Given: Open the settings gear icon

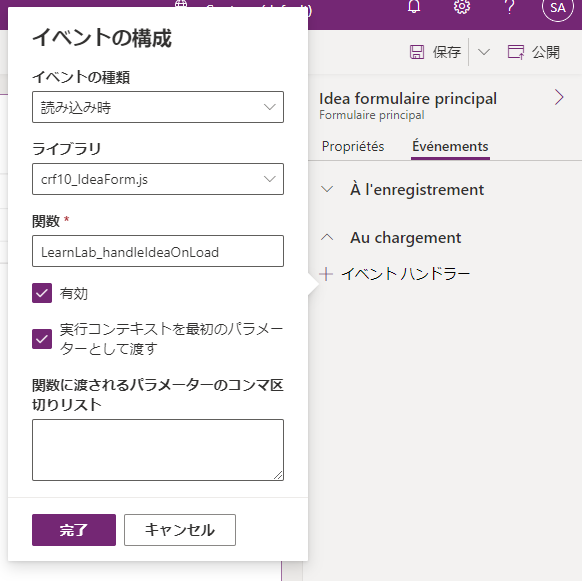Looking at the screenshot, I should coord(462,6).
